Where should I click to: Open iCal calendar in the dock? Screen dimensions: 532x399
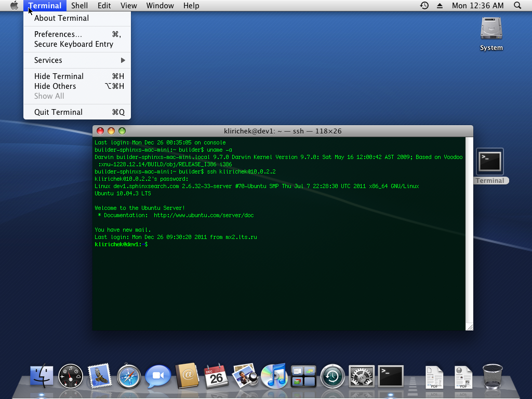[216, 376]
